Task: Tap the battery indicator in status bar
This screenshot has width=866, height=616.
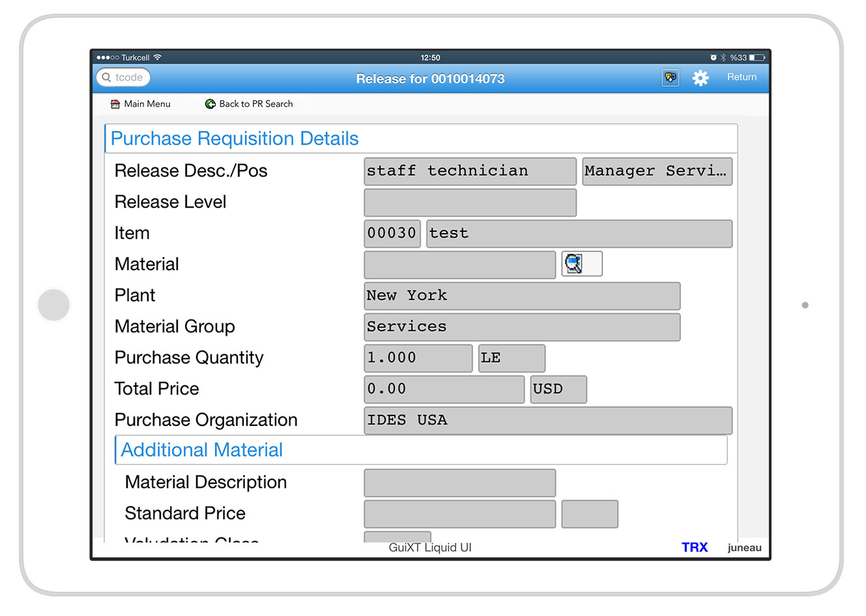Action: click(757, 58)
